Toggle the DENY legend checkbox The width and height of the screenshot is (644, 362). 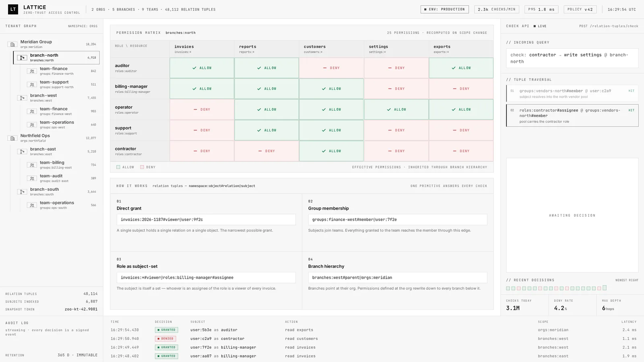point(142,167)
